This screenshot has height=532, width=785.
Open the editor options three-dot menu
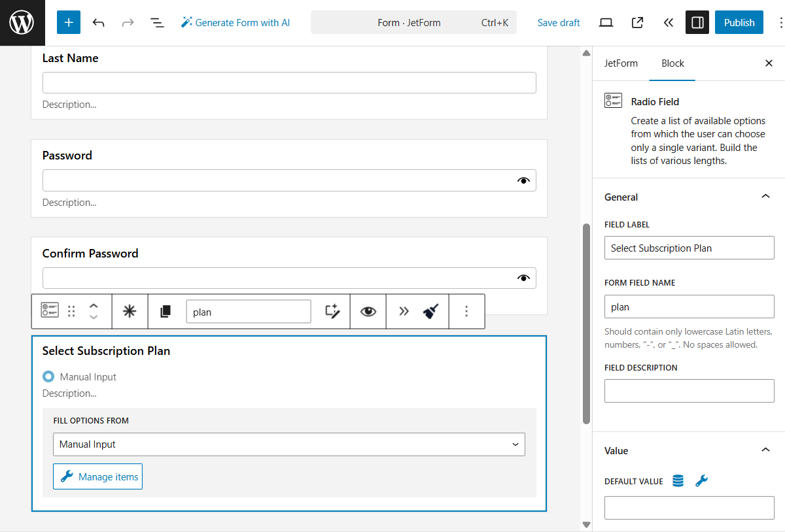click(780, 23)
